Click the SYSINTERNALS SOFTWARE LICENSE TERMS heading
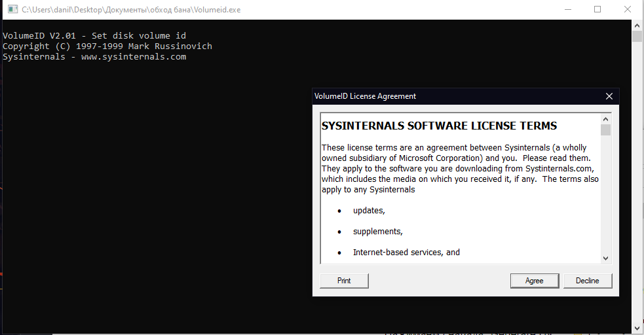 pos(439,126)
